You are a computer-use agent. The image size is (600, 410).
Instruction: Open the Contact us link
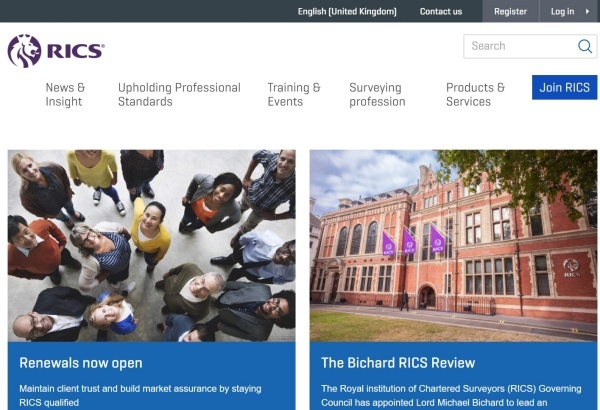(x=441, y=11)
